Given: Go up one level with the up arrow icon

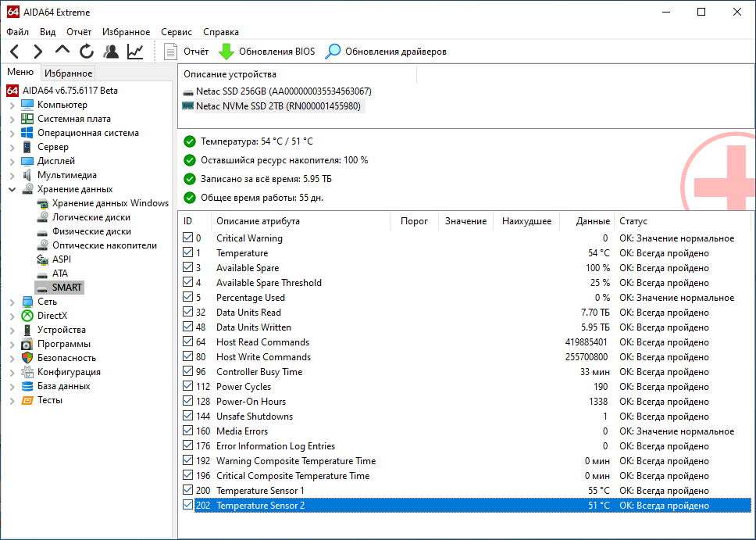Looking at the screenshot, I should tap(62, 50).
